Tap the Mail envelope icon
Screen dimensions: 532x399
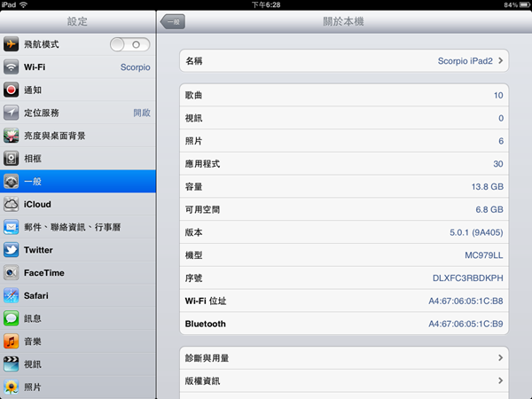coord(11,227)
